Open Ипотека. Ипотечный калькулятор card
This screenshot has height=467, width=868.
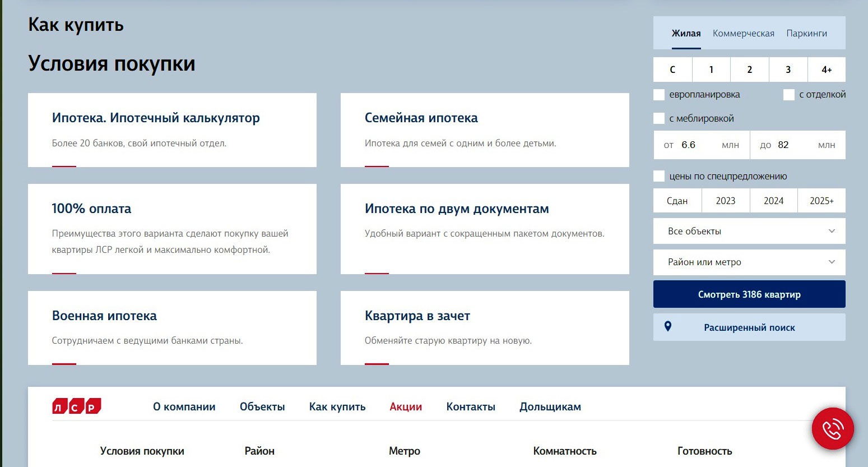pos(172,130)
